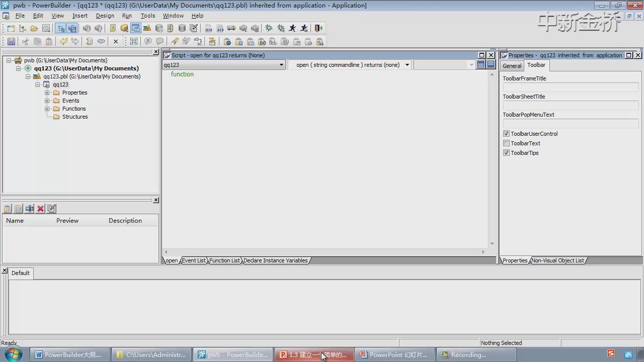Switch to the Event List tab
This screenshot has width=644, height=362.
pyautogui.click(x=194, y=260)
